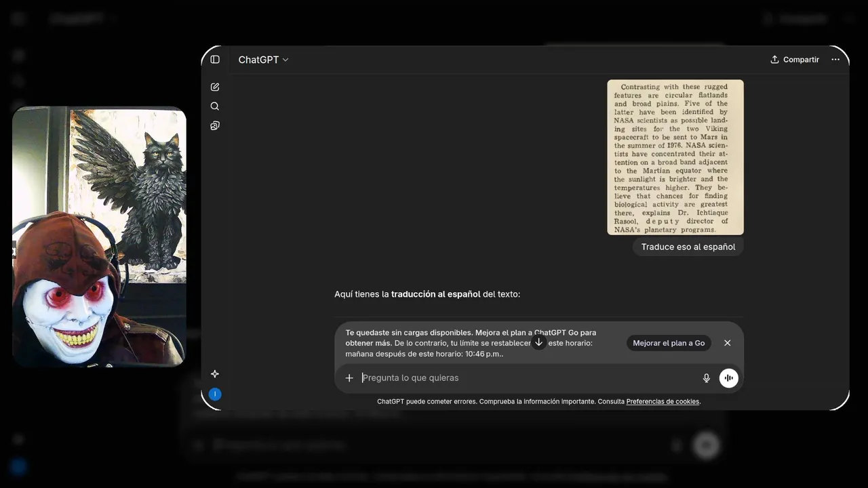Click 'Mejorar el plan a Go' button
The width and height of the screenshot is (868, 488).
point(669,343)
